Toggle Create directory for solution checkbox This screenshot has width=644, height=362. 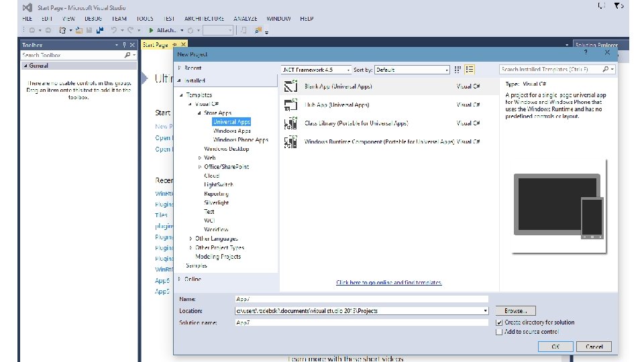click(x=499, y=322)
